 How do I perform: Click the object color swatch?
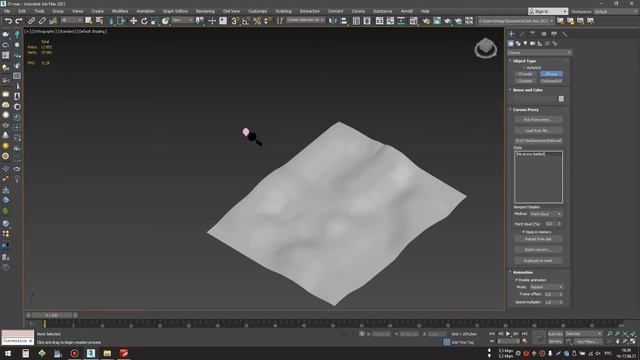[561, 99]
